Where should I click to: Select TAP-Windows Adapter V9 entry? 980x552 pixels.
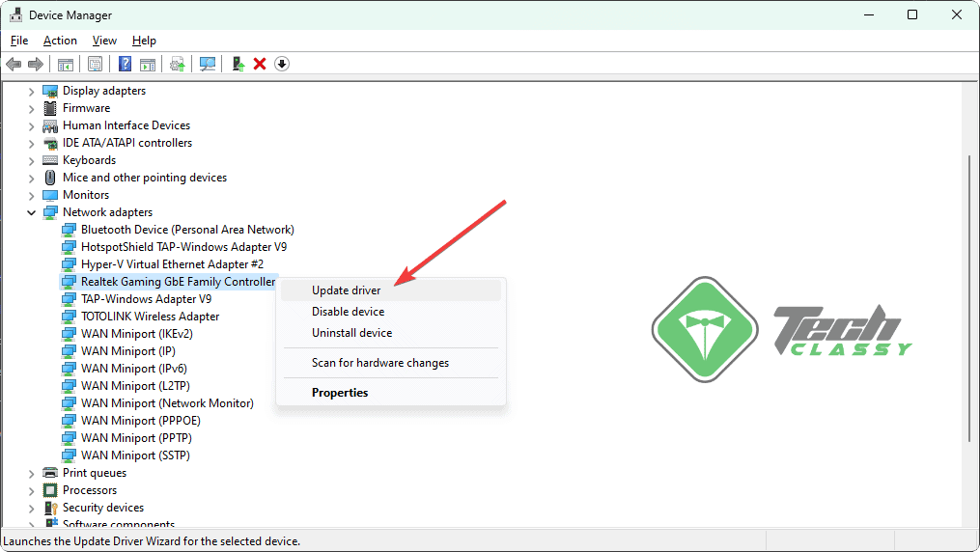[x=146, y=299]
